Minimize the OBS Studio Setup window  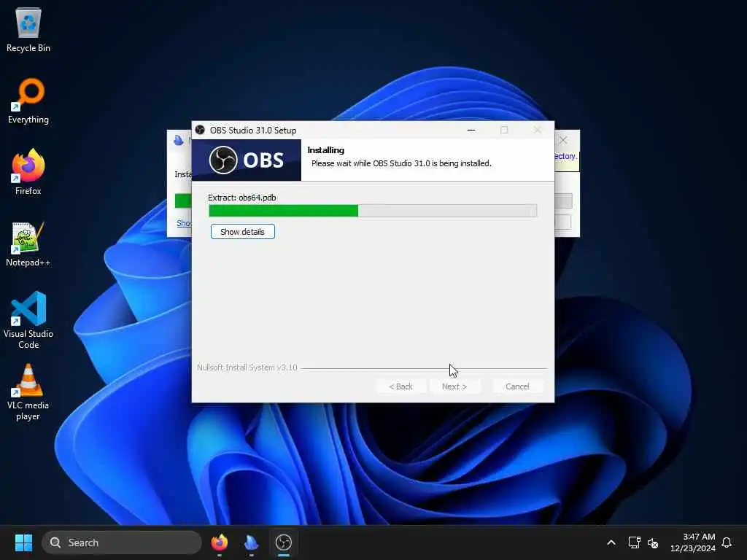471,130
